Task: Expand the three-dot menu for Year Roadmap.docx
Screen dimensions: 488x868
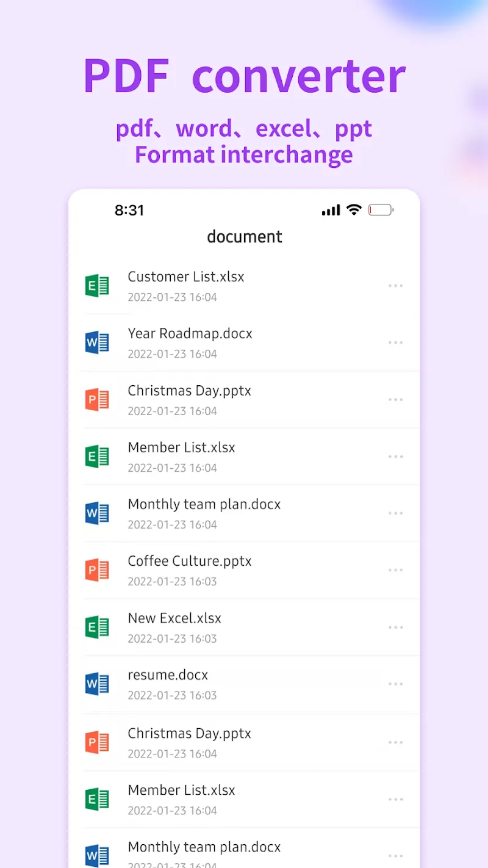Action: 395,342
